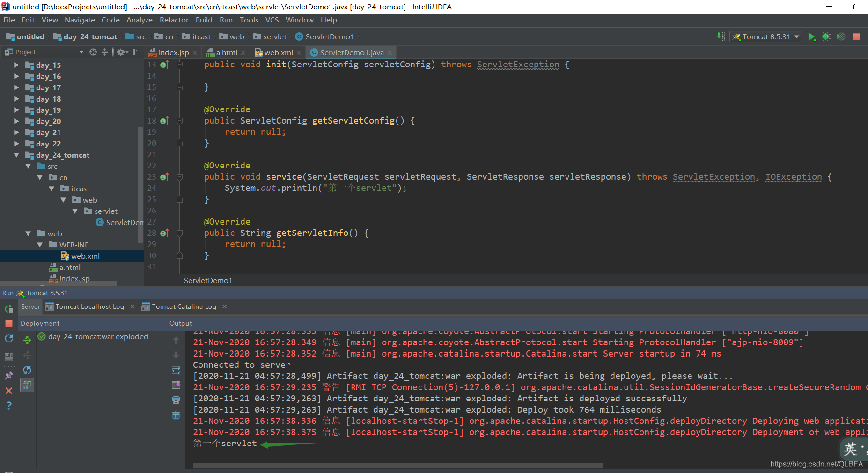This screenshot has width=868, height=473.
Task: Collapse the WEB-INF folder
Action: click(x=40, y=245)
